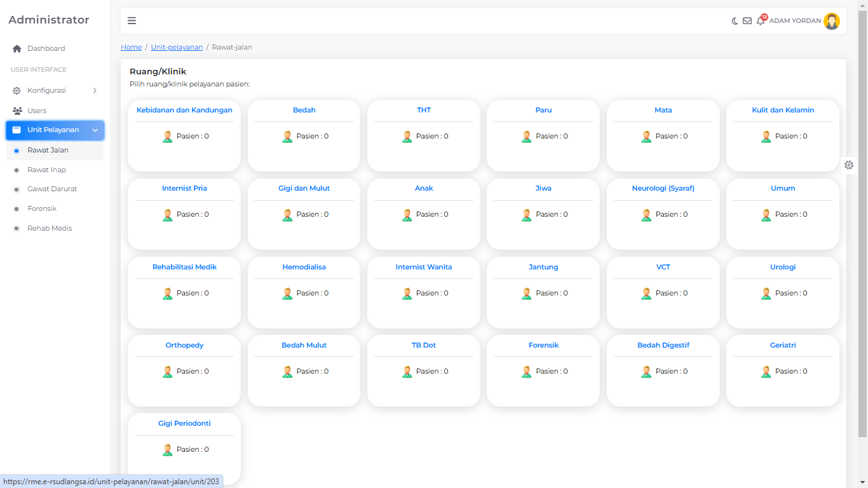Click the hamburger menu icon
868x488 pixels.
(x=132, y=20)
